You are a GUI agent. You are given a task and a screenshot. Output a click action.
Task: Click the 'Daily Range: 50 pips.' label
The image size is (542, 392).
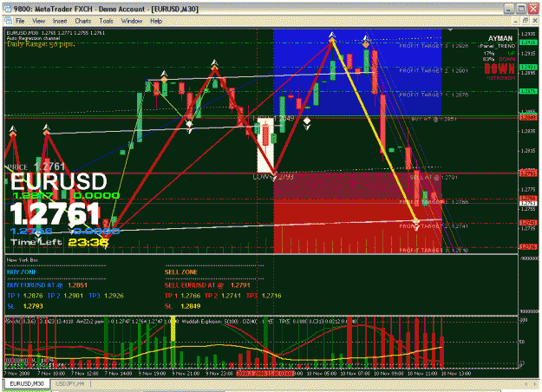tap(41, 44)
